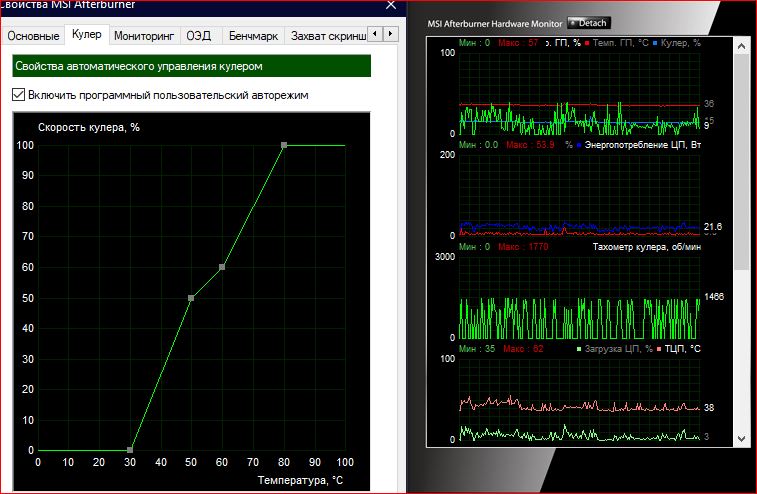Go to the Бенчмарк tab
Screen dimensions: 757x494
(x=253, y=36)
